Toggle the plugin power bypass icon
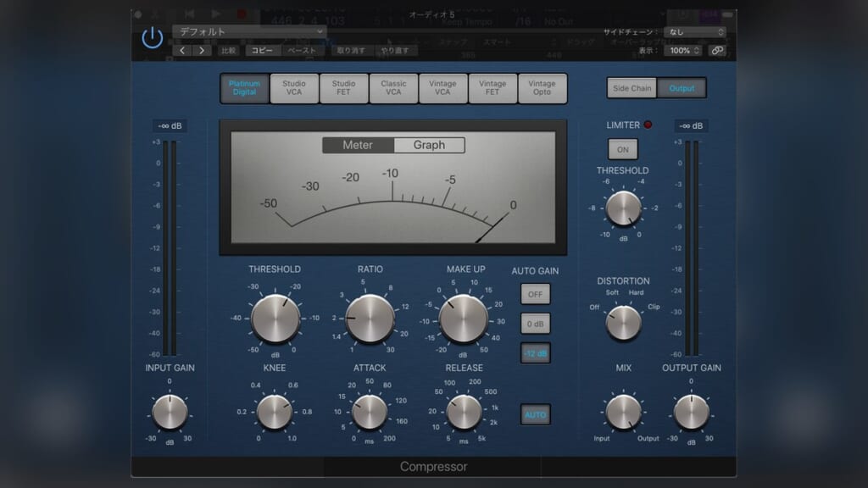This screenshot has height=488, width=868. click(153, 37)
